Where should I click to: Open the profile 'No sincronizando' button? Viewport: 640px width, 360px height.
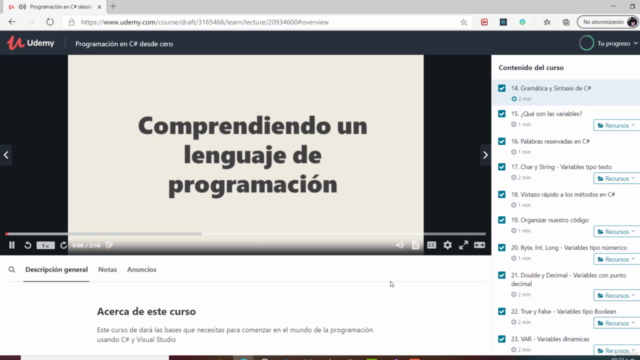click(x=608, y=22)
